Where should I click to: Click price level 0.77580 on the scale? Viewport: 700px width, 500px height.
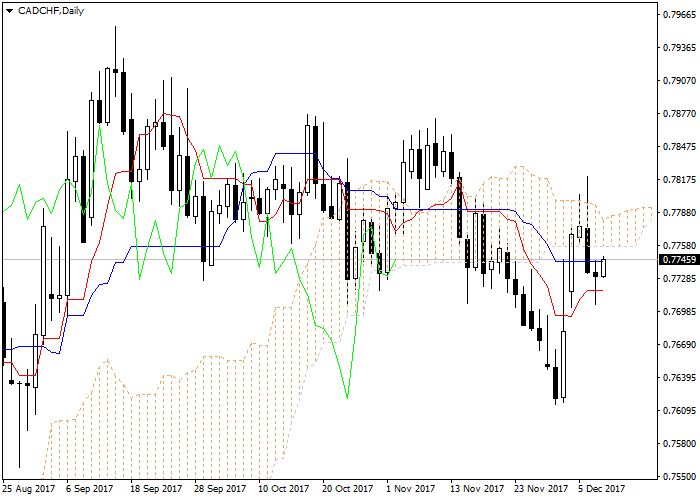coord(679,246)
